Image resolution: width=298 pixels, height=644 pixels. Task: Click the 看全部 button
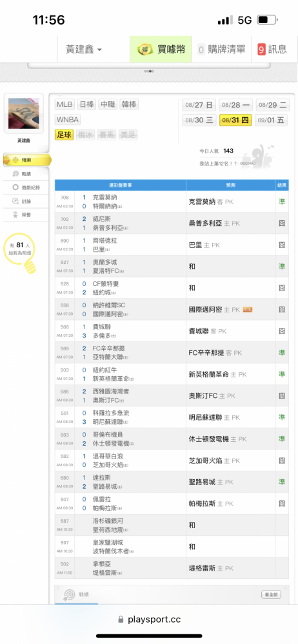coord(272,594)
